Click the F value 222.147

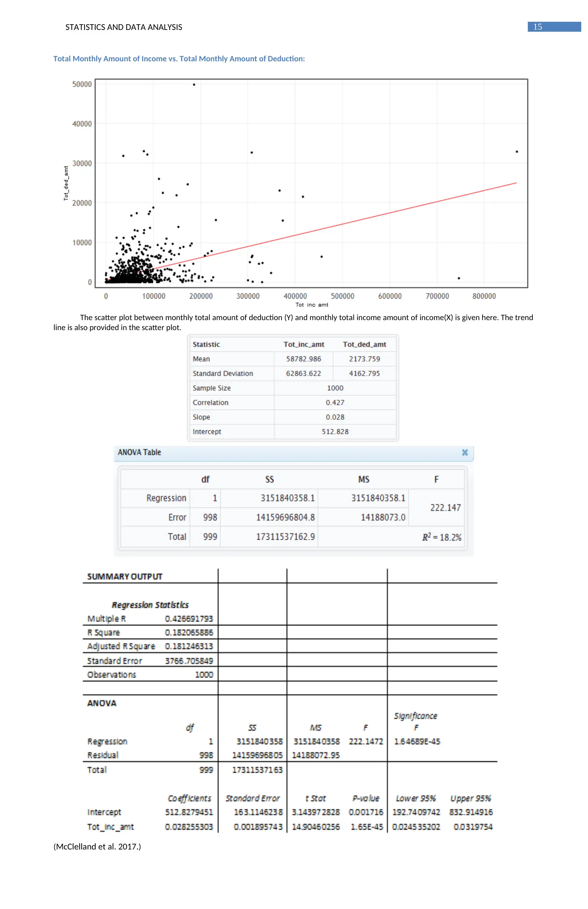coord(445,508)
